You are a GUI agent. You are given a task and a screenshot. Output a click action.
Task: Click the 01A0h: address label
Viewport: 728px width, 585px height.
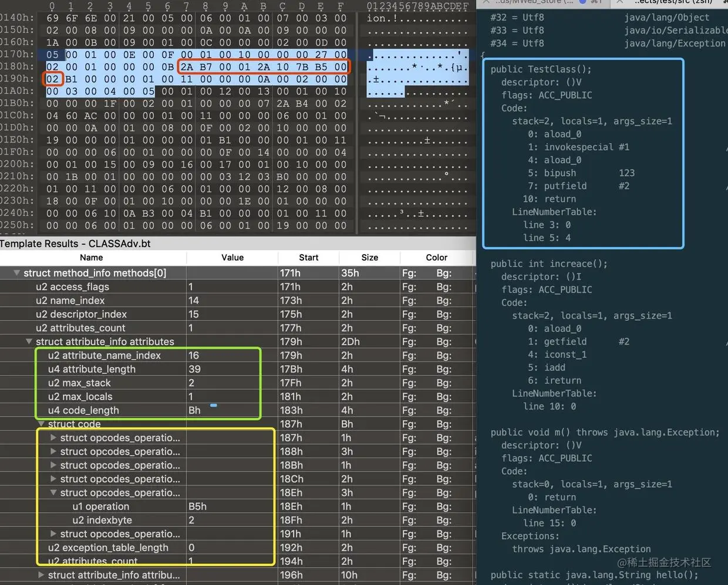[x=17, y=91]
